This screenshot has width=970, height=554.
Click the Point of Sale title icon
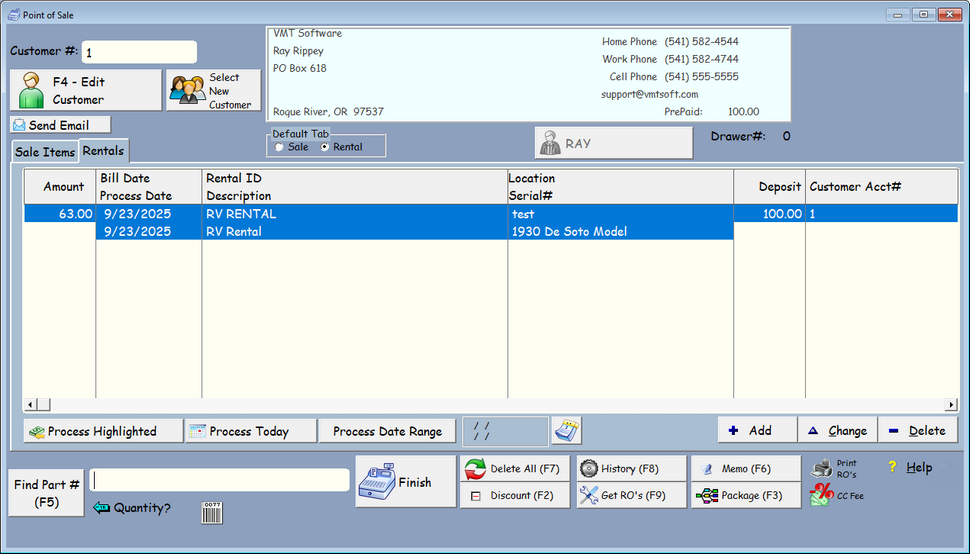[14, 15]
